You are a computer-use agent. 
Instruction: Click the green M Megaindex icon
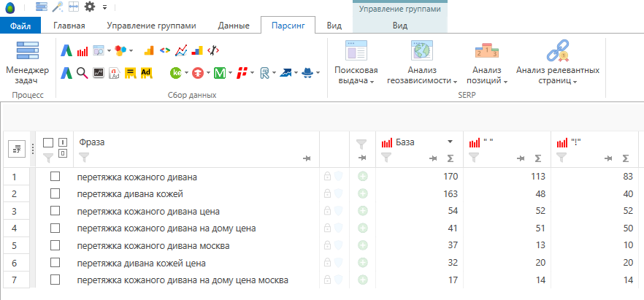[x=220, y=72]
